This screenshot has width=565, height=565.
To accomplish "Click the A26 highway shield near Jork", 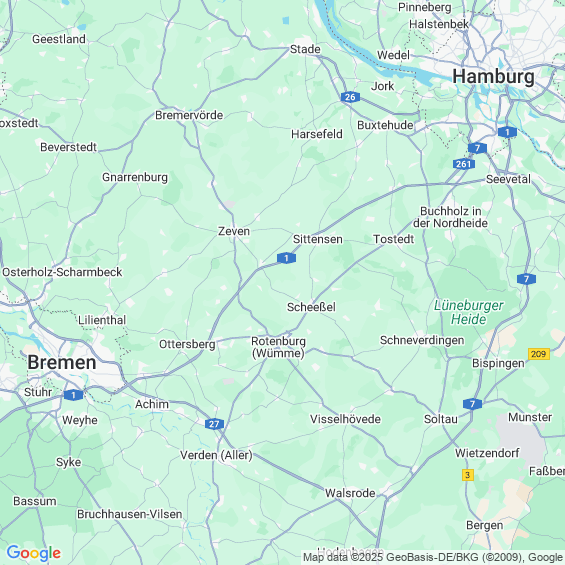I will click(x=350, y=97).
